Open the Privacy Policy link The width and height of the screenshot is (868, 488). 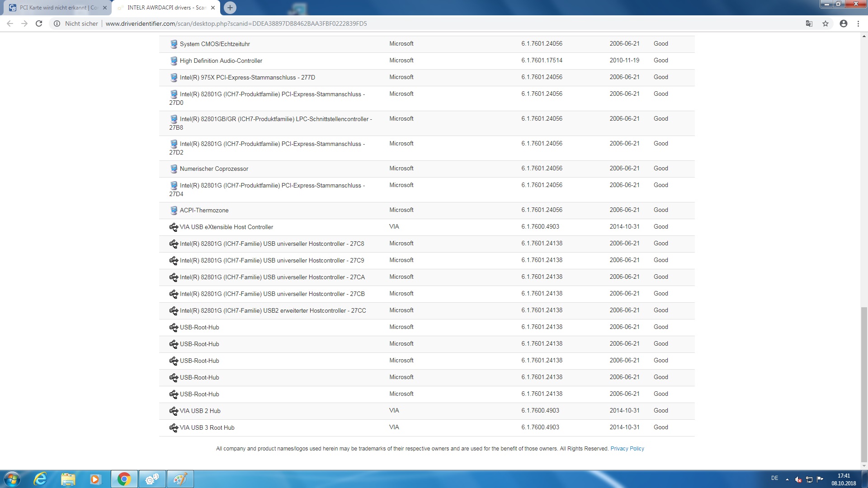(627, 449)
